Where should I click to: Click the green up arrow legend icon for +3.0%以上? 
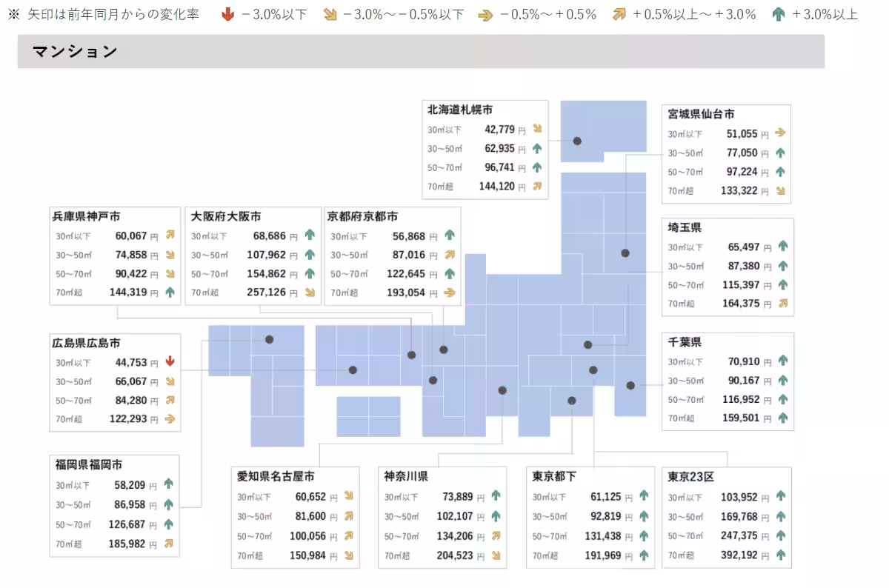point(778,14)
